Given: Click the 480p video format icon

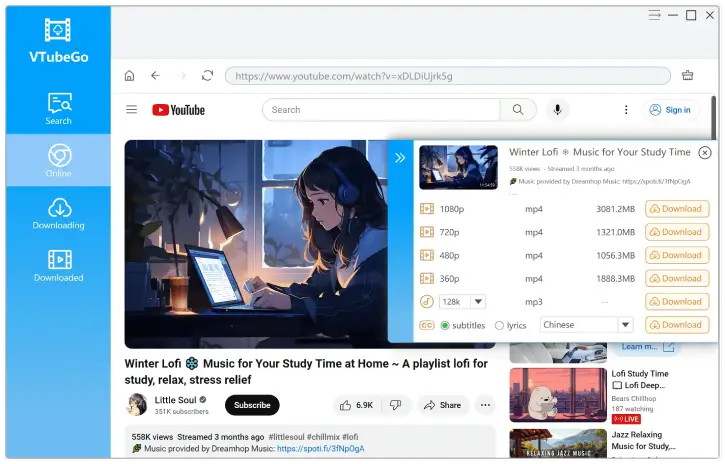Looking at the screenshot, I should tap(427, 255).
